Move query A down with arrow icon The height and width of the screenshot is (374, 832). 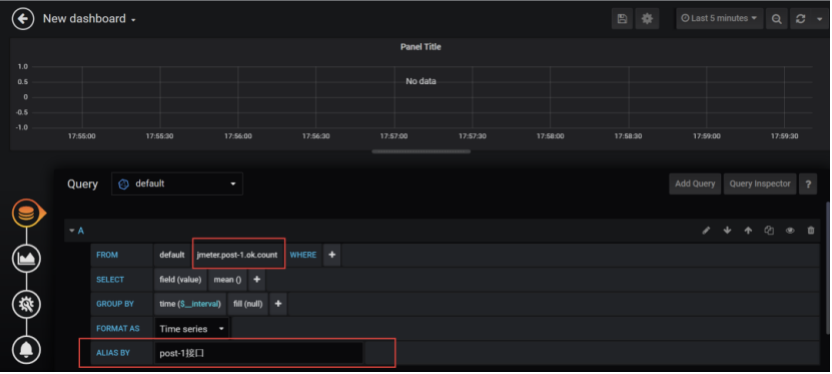(x=727, y=230)
